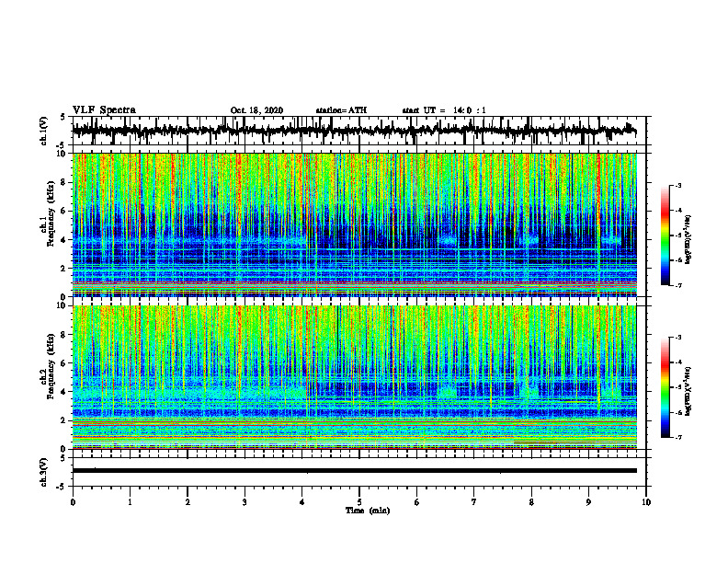Click the log(PSD) label beside the ch.2 colorbar
728x563 pixels.
688,391
